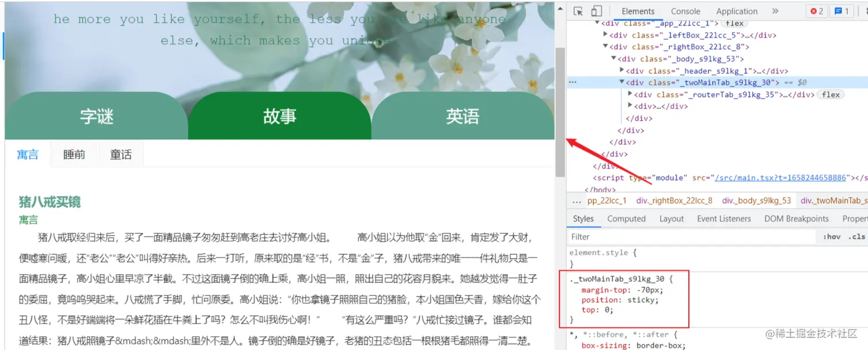Toggle the :hov element state button
Screen dimensions: 868x350
831,236
